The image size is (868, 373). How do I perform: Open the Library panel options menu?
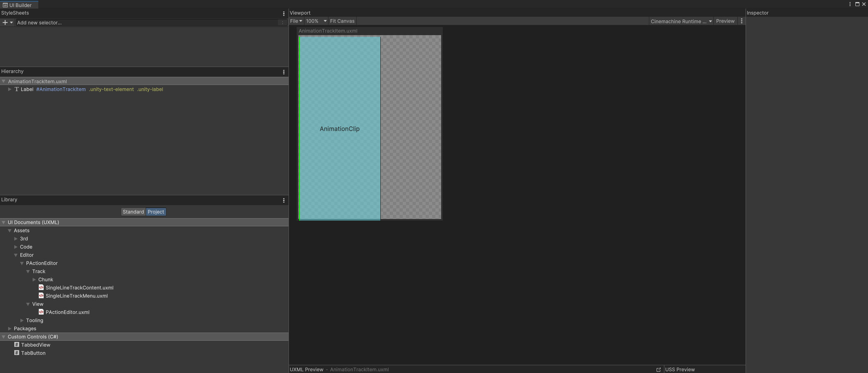point(284,200)
